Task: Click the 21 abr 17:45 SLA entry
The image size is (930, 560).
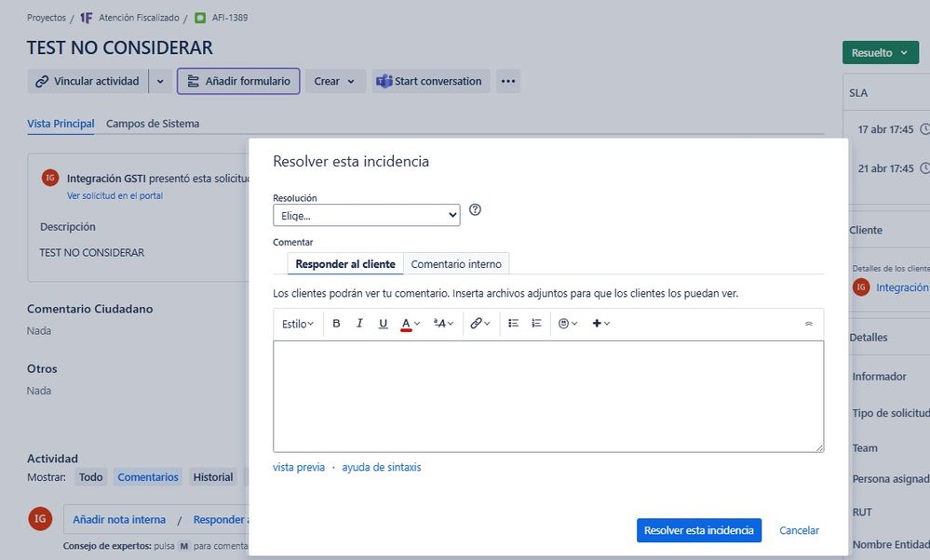Action: point(885,168)
